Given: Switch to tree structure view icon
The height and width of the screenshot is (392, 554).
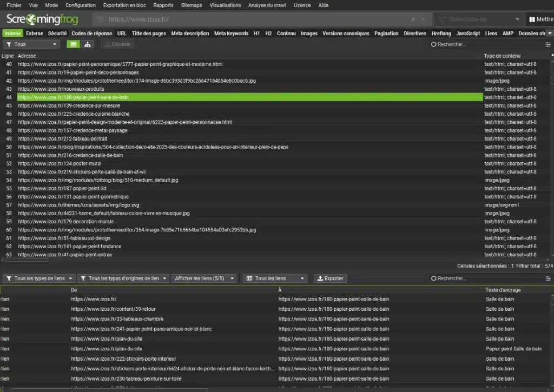Looking at the screenshot, I should (x=87, y=44).
